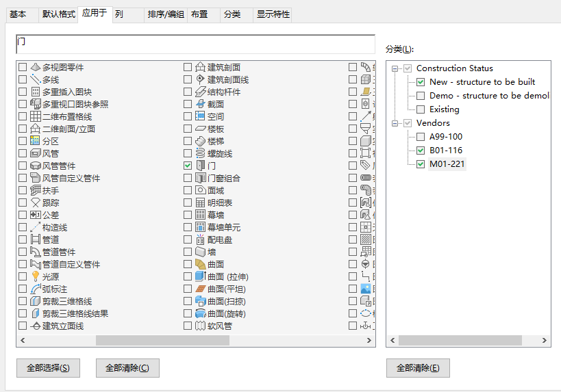The width and height of the screenshot is (561, 392).
Task: Select the 建筑立面线 list entry text
Action: pyautogui.click(x=63, y=326)
